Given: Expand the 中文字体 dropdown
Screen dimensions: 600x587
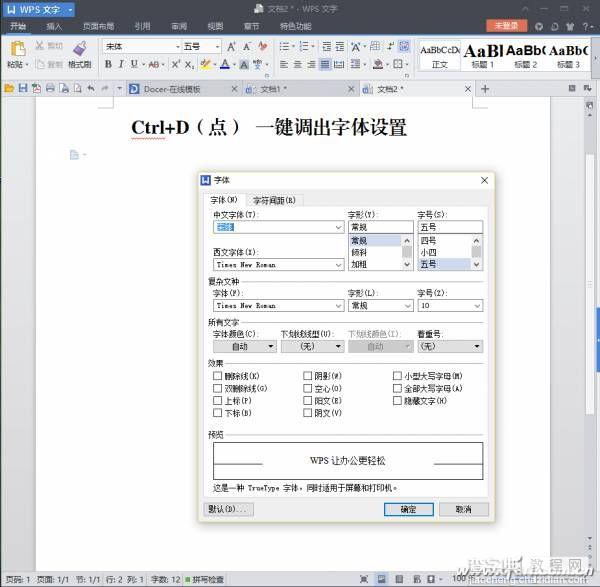Looking at the screenshot, I should click(338, 227).
